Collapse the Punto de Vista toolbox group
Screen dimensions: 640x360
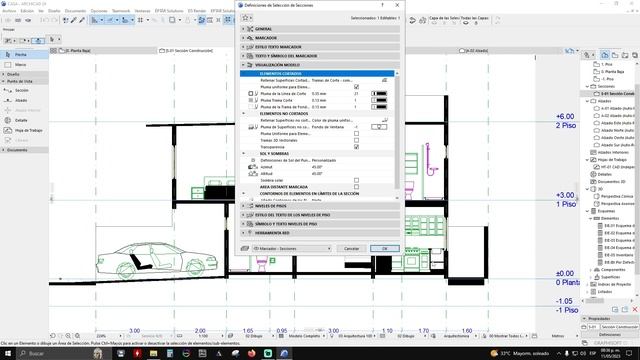point(24,81)
